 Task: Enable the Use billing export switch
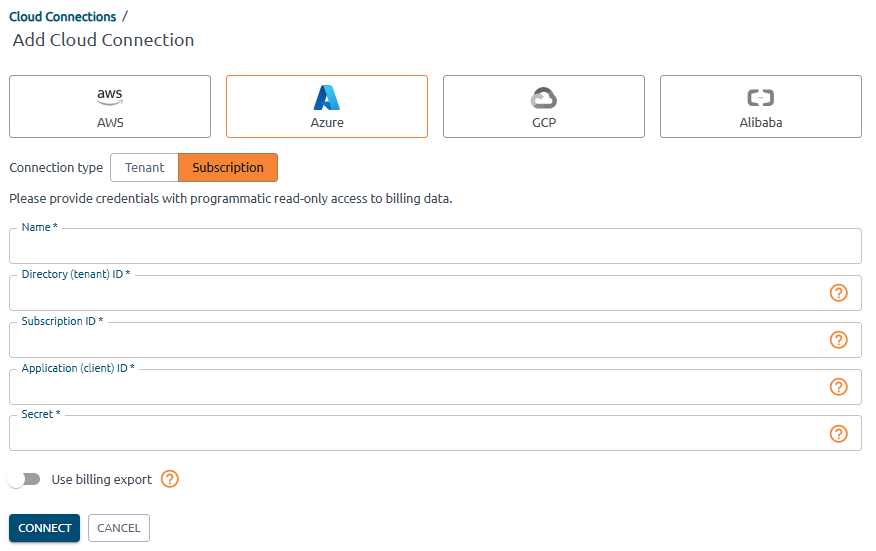point(25,479)
